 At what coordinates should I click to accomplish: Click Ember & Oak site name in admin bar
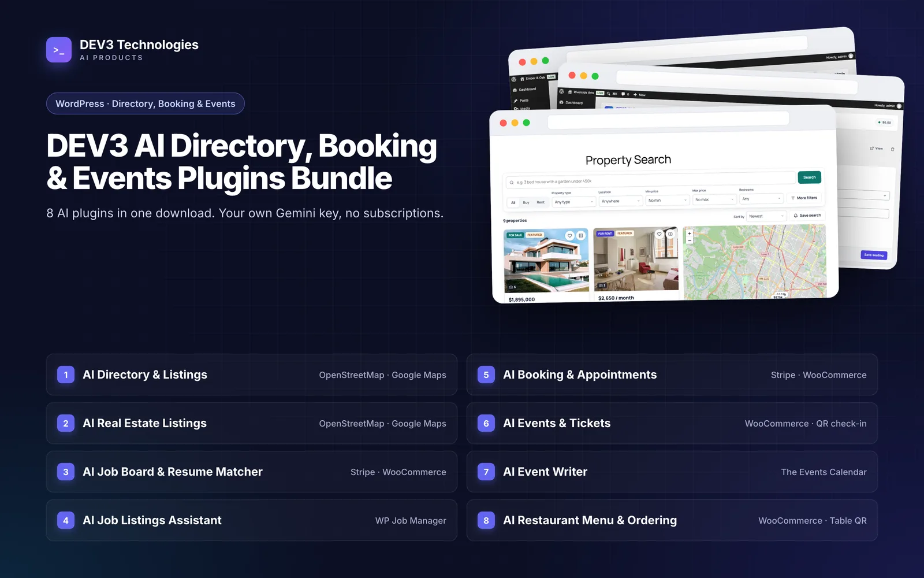pos(532,78)
